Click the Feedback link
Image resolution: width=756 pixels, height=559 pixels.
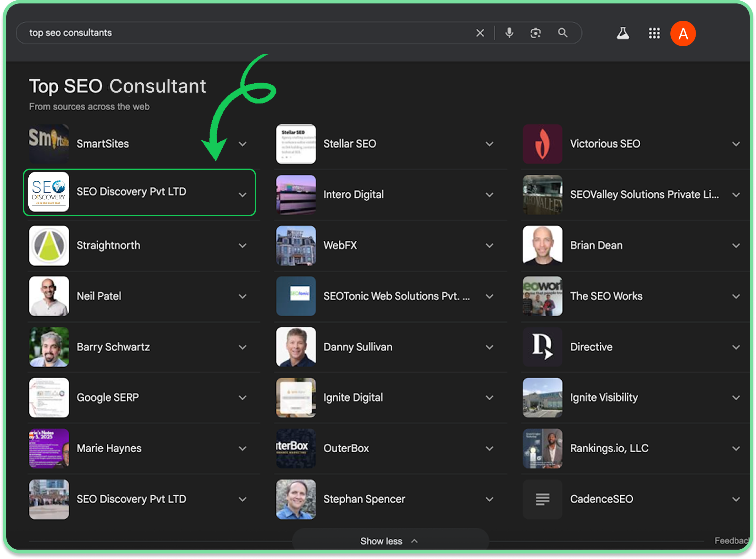[731, 540]
